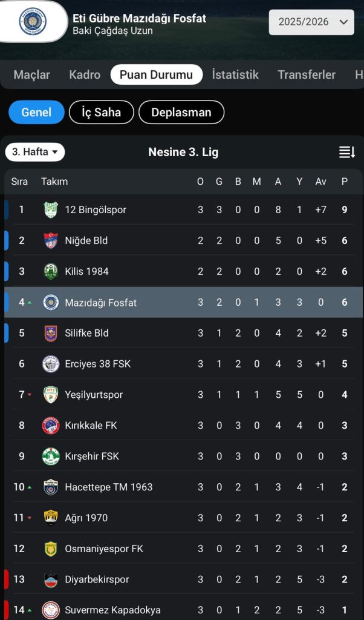Image resolution: width=364 pixels, height=620 pixels.
Task: Switch to the İstatistik tab
Action: [x=235, y=74]
